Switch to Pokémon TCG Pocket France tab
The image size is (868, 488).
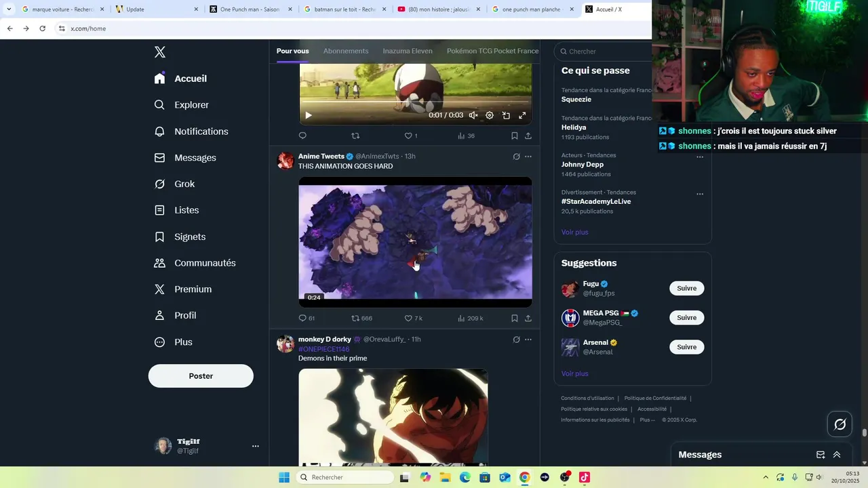(493, 51)
